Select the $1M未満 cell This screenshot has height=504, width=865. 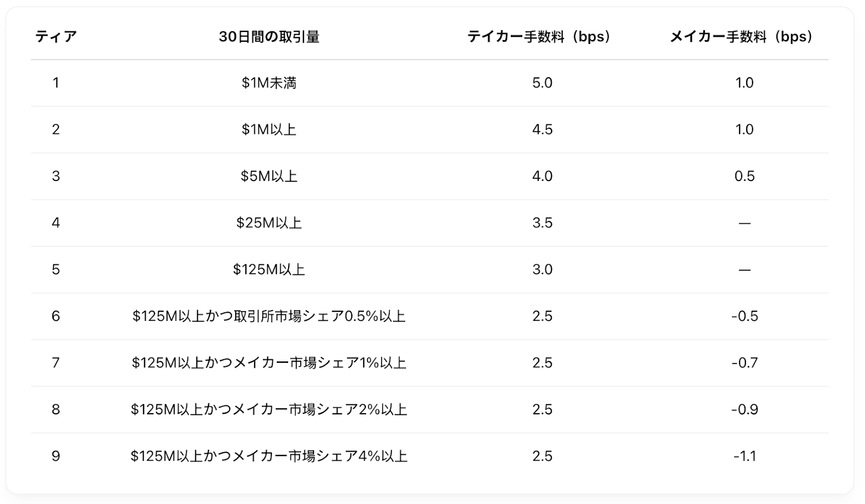[269, 83]
